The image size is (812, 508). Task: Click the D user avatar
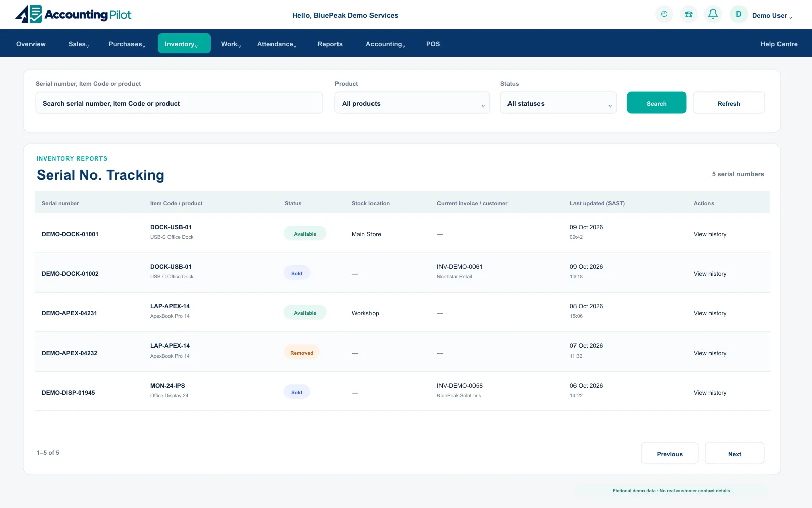[738, 14]
